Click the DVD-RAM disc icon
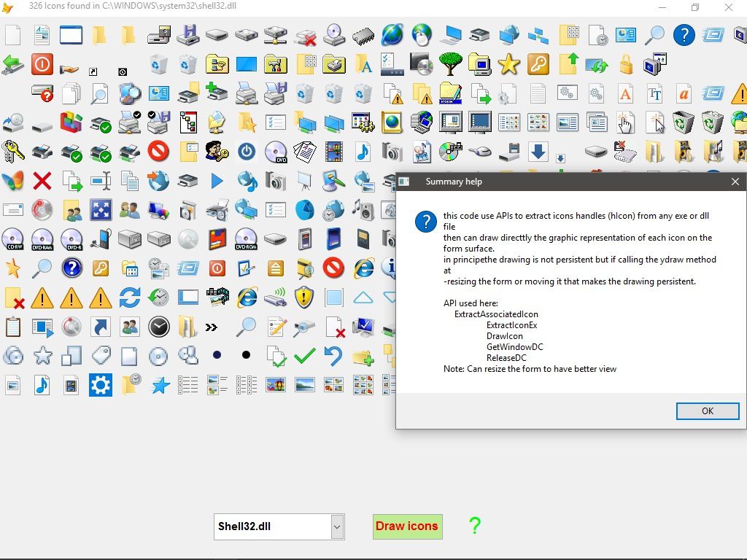The width and height of the screenshot is (747, 560). (x=42, y=239)
